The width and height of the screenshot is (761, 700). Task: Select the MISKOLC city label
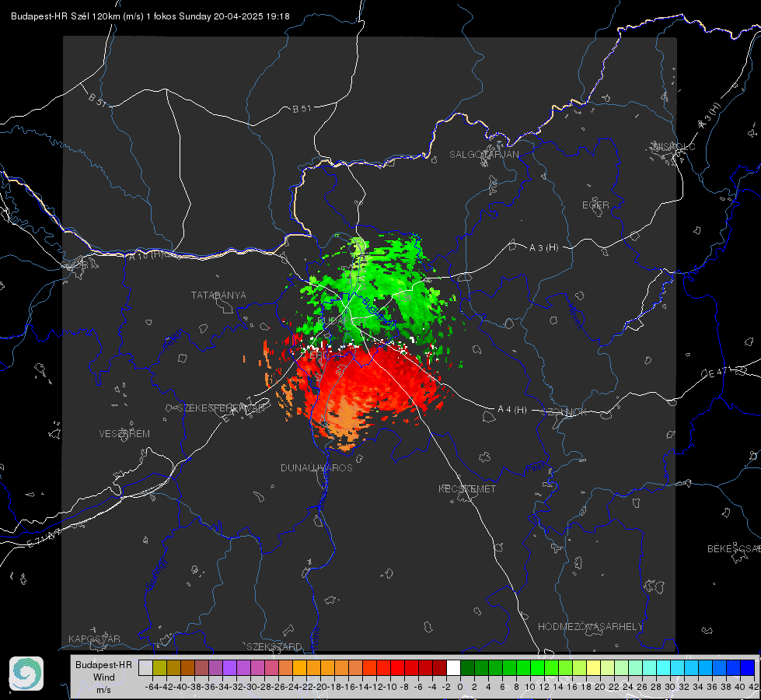[x=674, y=146]
